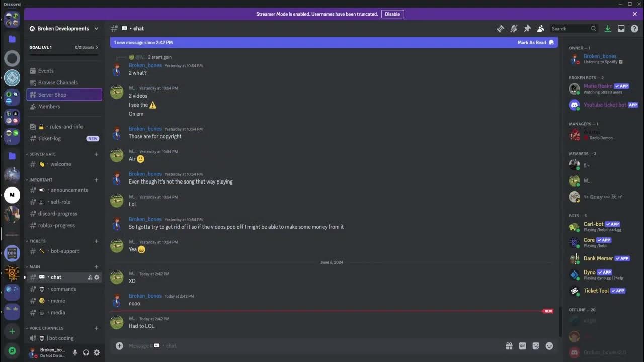Image resolution: width=644 pixels, height=362 pixels.
Task: Open notification settings bell icon
Action: [514, 29]
